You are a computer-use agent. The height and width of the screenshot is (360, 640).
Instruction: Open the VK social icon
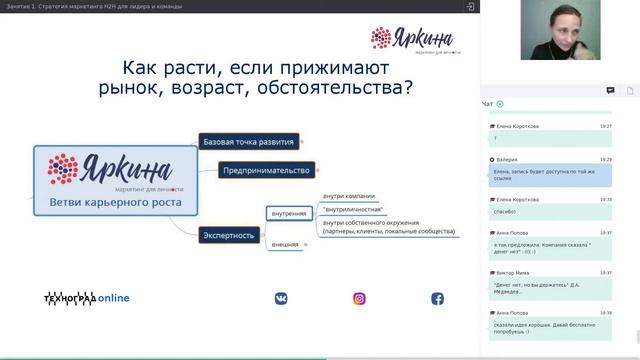tap(281, 298)
